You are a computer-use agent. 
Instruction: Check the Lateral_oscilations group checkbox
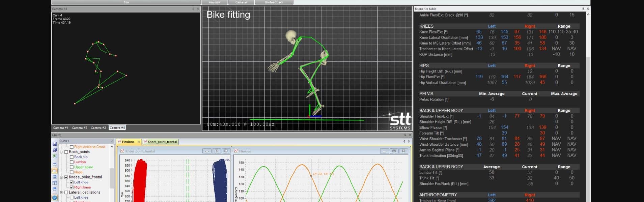click(66, 192)
